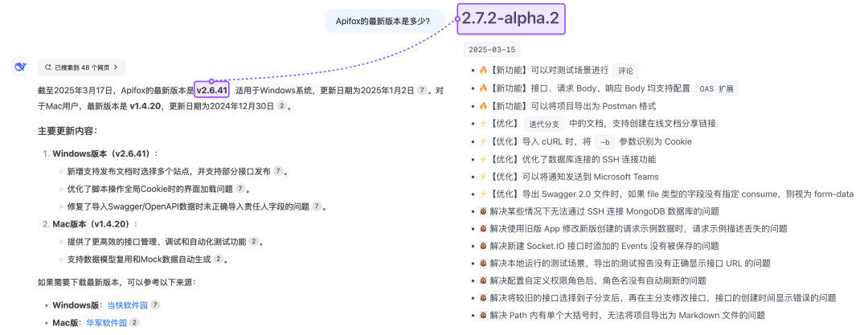Click the bug icon beside 请求示例描述丢失
The width and height of the screenshot is (868, 335).
(x=483, y=228)
